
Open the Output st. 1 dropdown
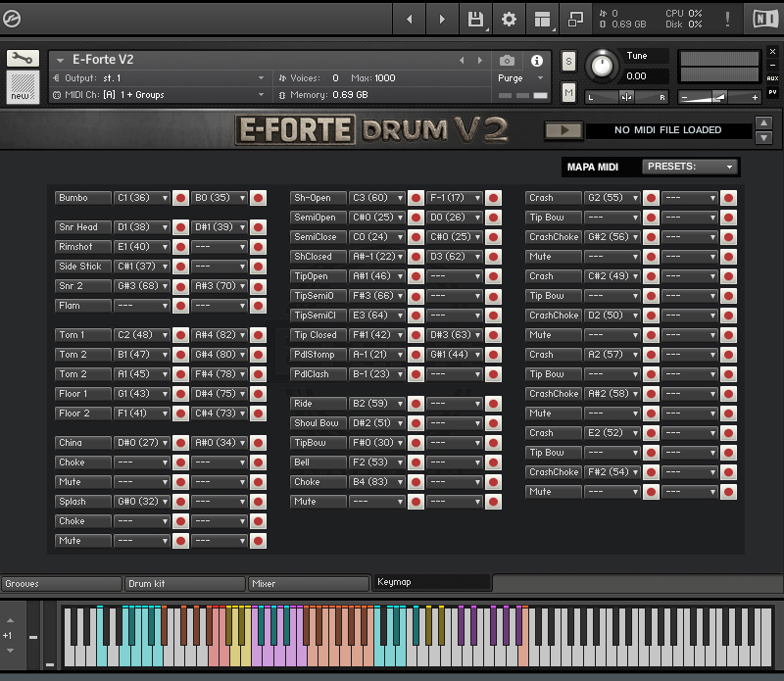click(160, 78)
